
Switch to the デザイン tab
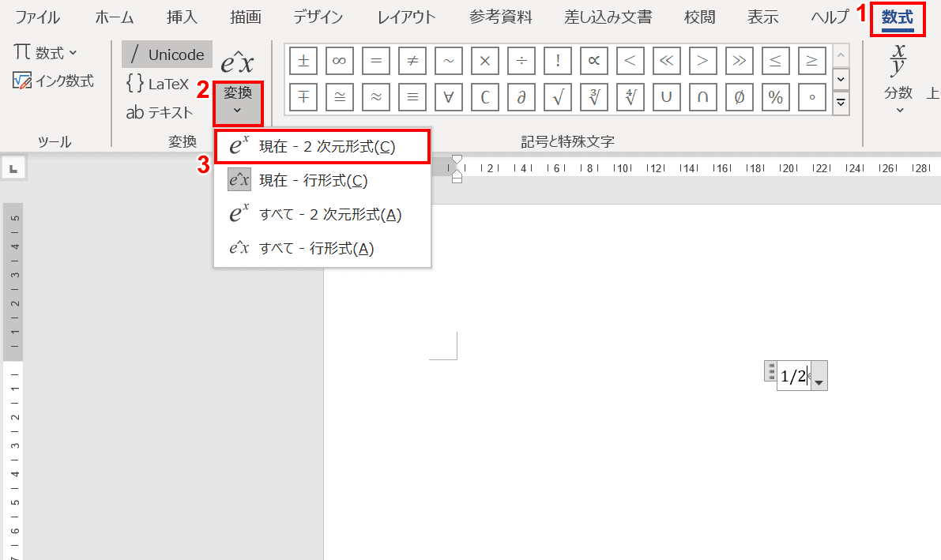coord(318,17)
